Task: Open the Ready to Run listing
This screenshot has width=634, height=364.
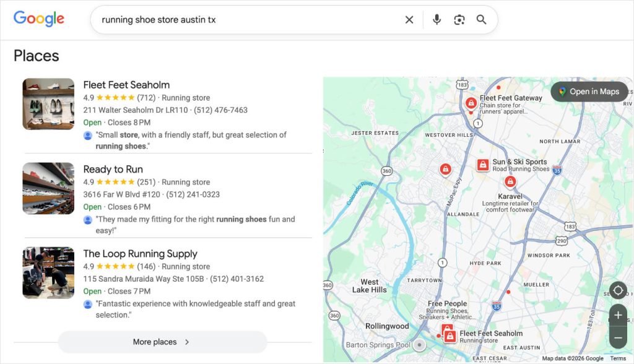Action: 113,168
